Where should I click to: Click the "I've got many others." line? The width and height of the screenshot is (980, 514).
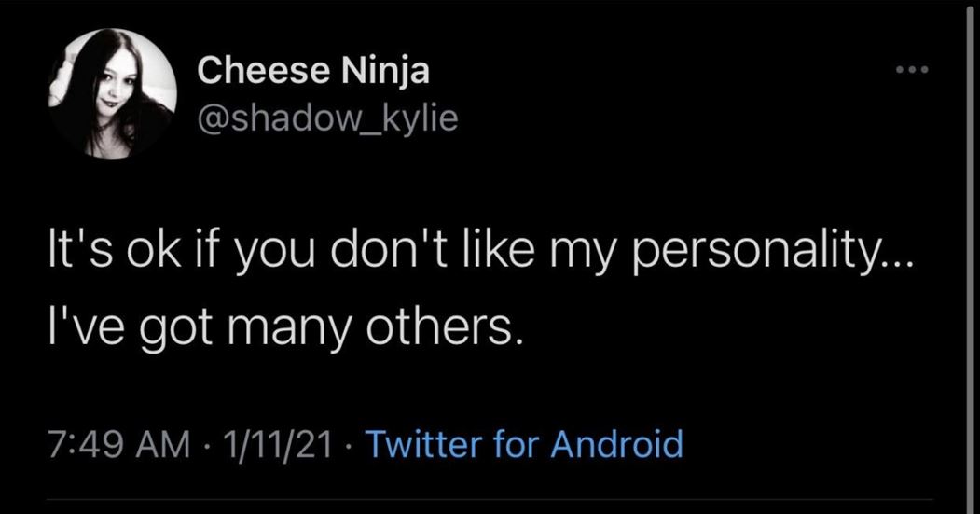(x=280, y=328)
